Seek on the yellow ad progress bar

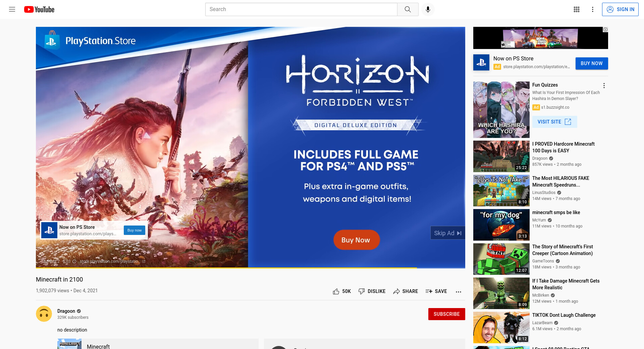251,268
